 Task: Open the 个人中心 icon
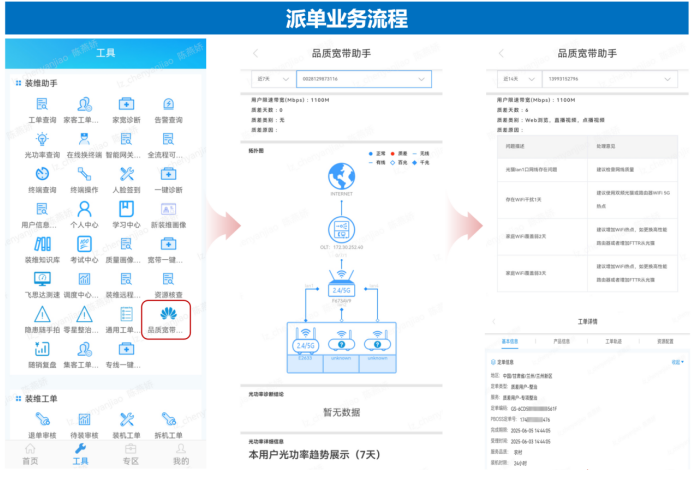click(x=84, y=211)
